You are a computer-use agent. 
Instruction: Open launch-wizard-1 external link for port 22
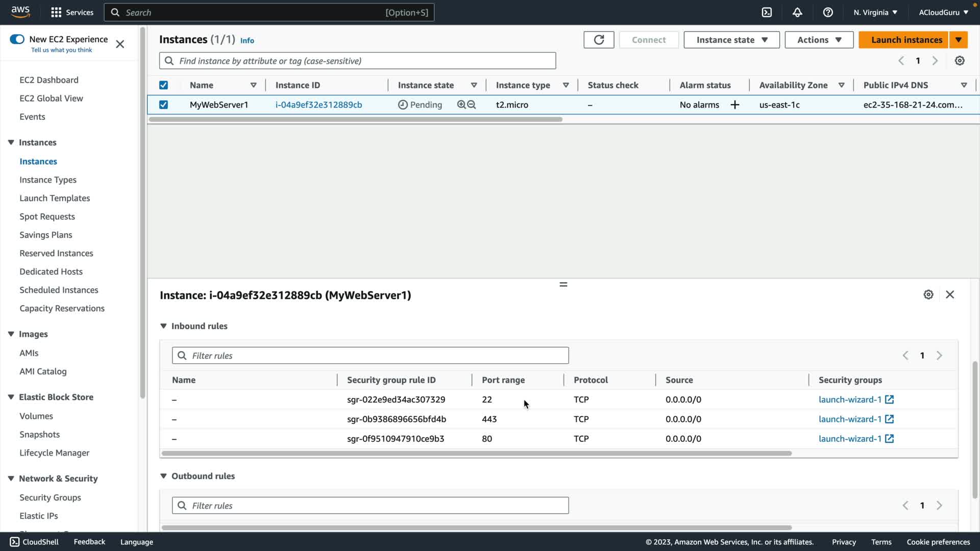889,399
